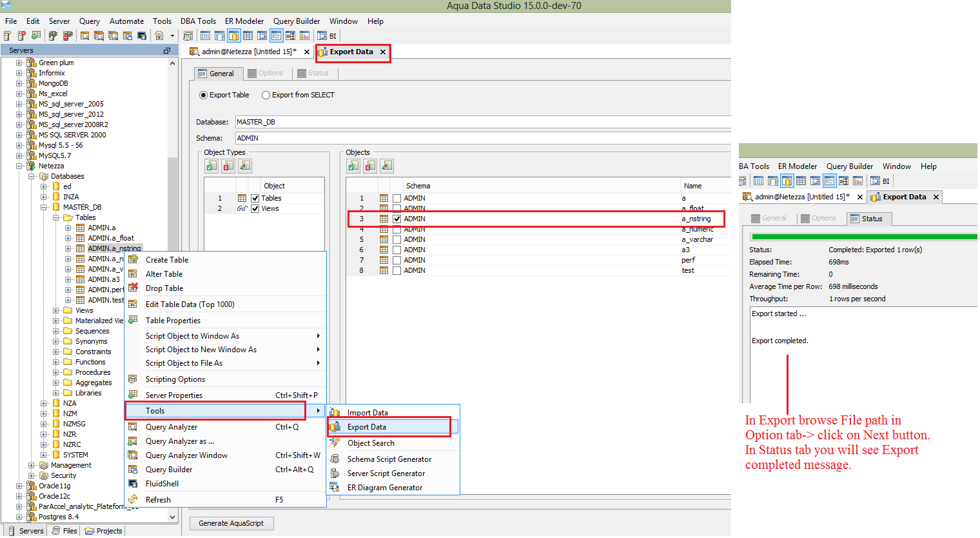Click bar chart toolbar icon in main window

[x=304, y=35]
